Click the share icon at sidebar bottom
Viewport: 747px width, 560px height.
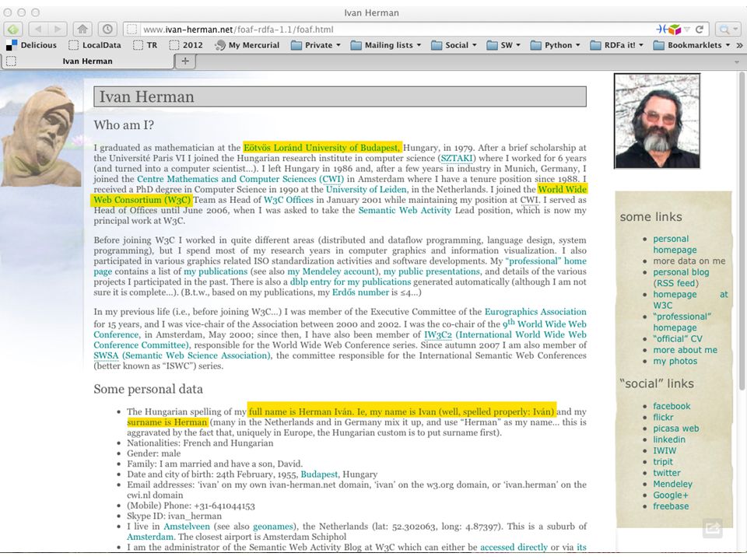coord(713,527)
